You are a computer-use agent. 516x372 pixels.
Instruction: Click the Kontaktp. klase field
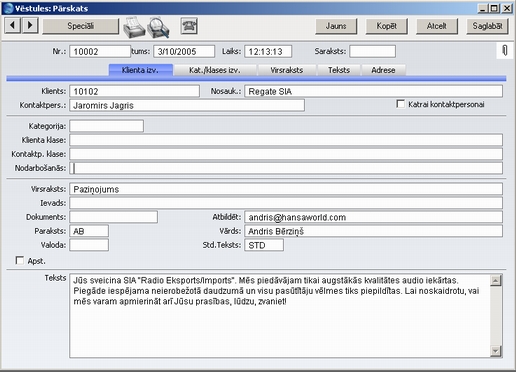click(x=286, y=154)
